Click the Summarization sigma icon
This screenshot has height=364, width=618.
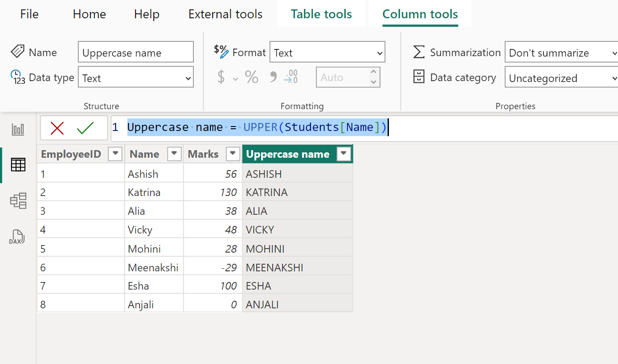tap(418, 52)
